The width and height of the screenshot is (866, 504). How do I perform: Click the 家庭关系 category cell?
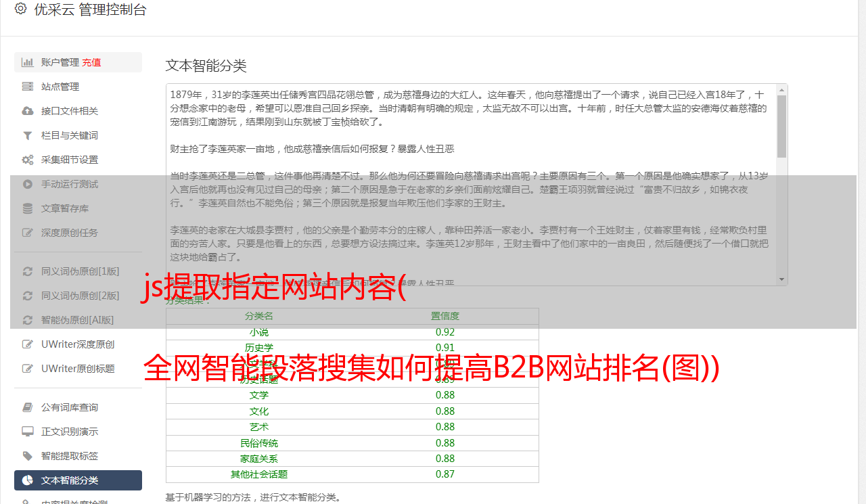pyautogui.click(x=259, y=459)
